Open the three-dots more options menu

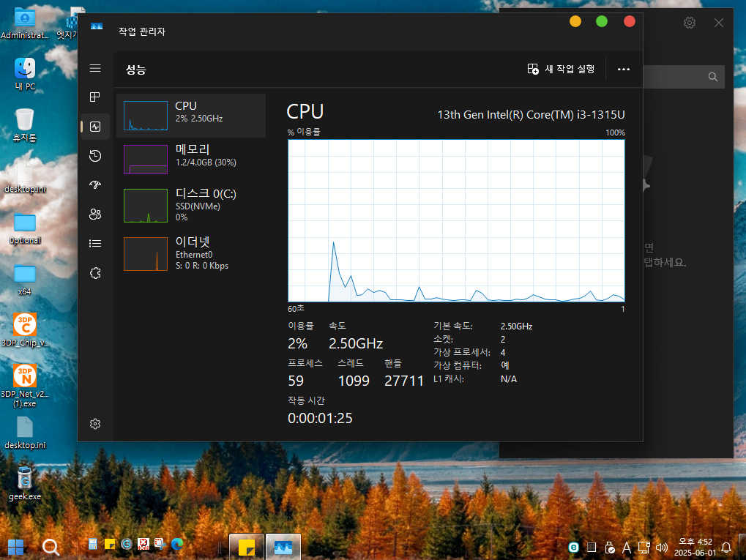pos(623,69)
